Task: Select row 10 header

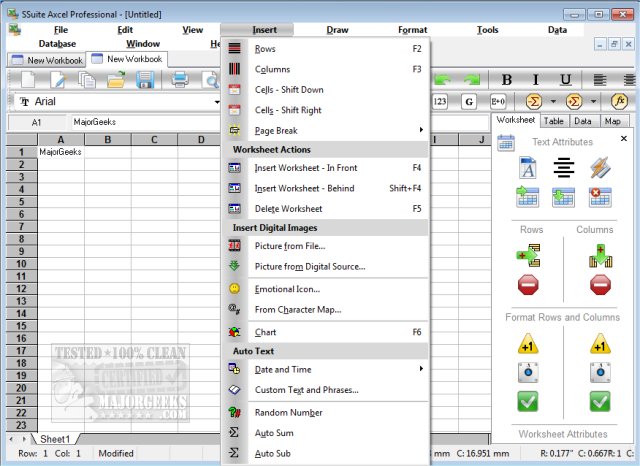Action: (21, 264)
